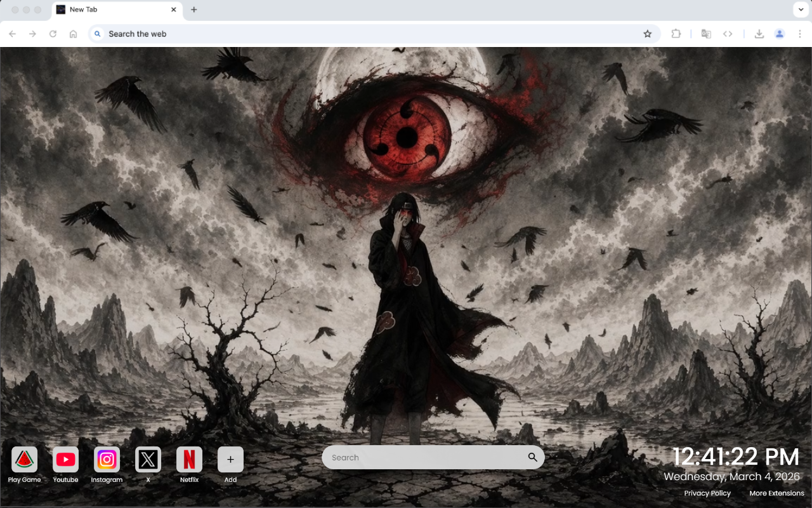
Task: Click the Wednesday, March 4, 2026 date
Action: (732, 476)
